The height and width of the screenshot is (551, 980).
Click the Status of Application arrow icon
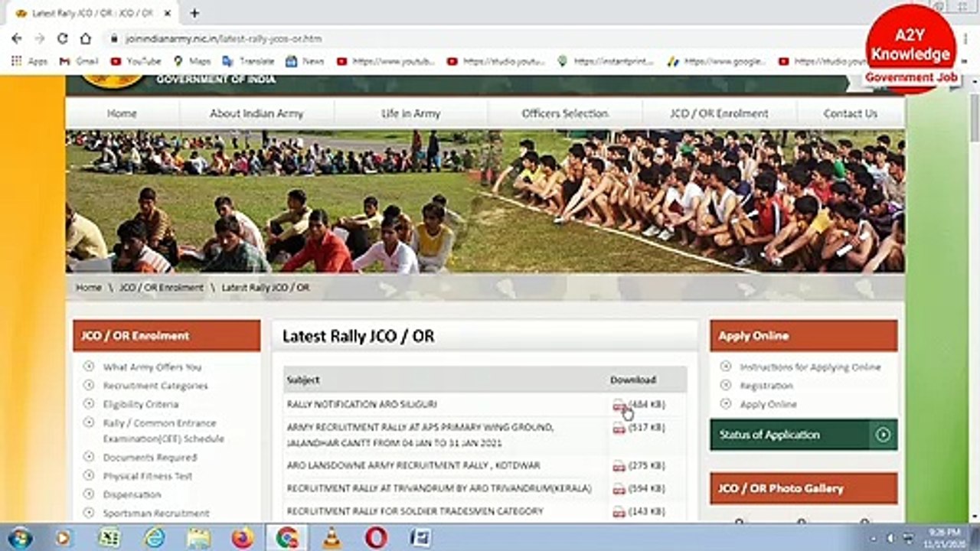click(884, 435)
